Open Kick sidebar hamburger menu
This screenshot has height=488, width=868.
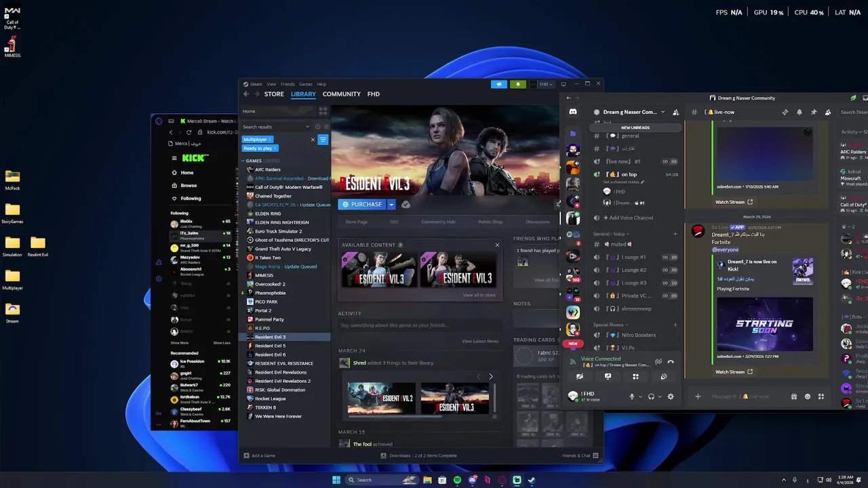click(174, 158)
